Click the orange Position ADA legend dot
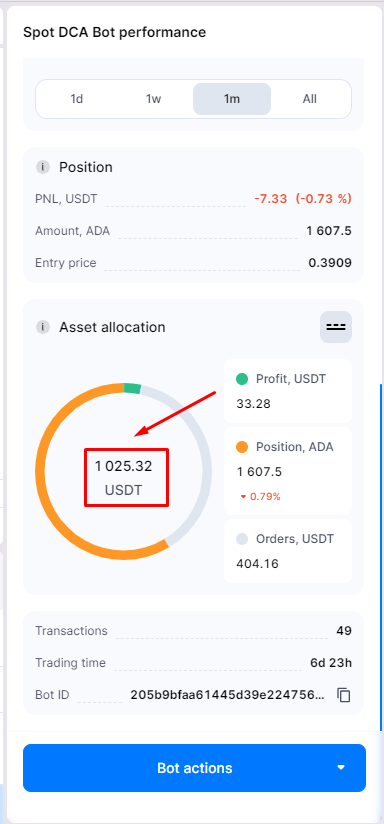This screenshot has width=384, height=824. point(242,447)
